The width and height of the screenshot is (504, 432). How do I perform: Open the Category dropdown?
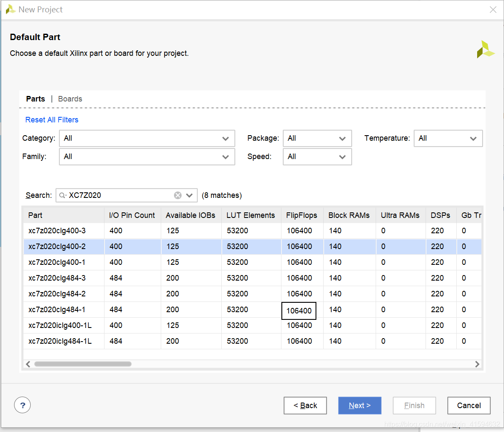tap(147, 138)
